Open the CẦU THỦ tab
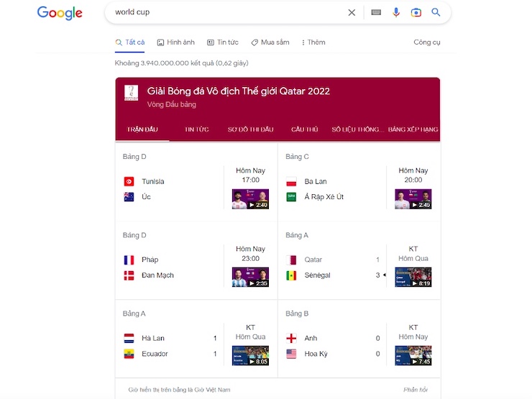The image size is (532, 399). (304, 129)
